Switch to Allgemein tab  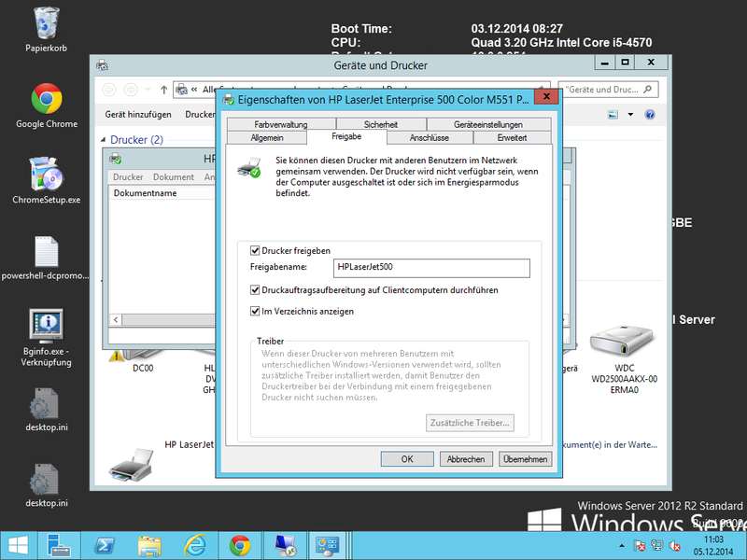coord(267,137)
